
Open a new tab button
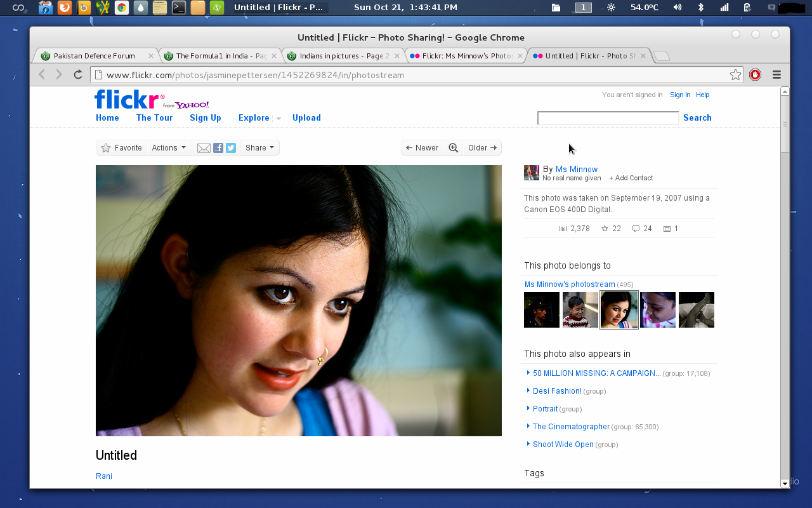point(662,56)
